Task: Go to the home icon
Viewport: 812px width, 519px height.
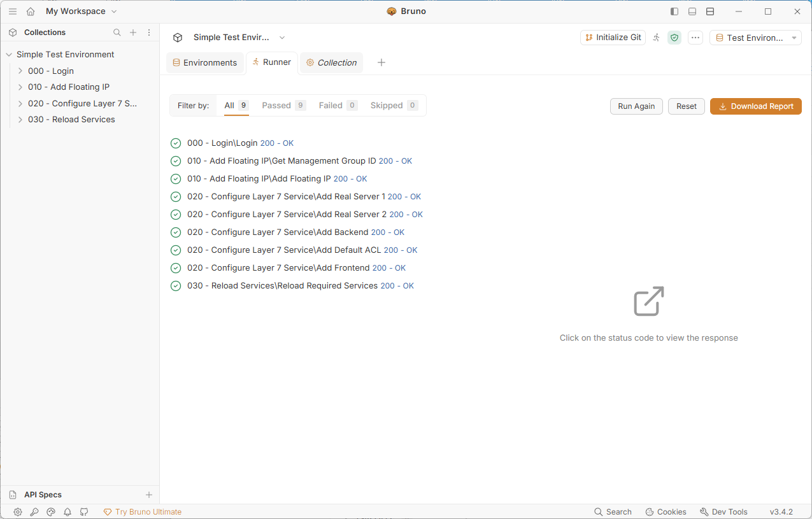Action: [x=31, y=11]
